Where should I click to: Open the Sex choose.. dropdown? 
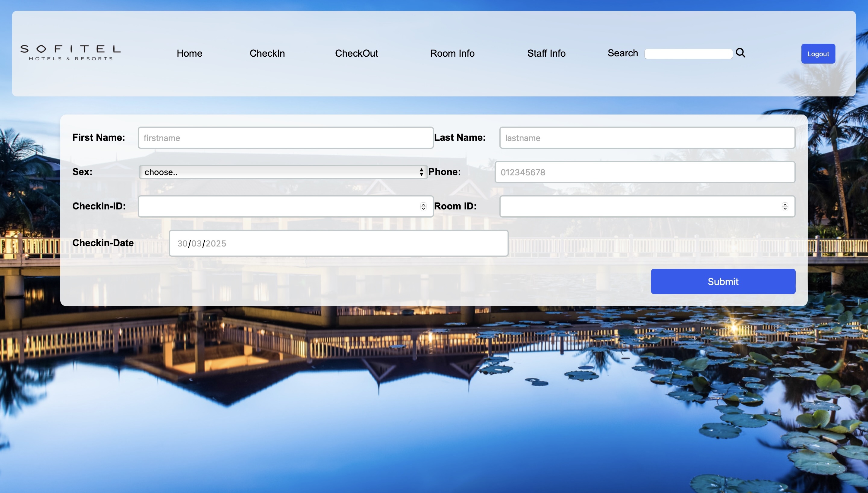click(x=283, y=172)
